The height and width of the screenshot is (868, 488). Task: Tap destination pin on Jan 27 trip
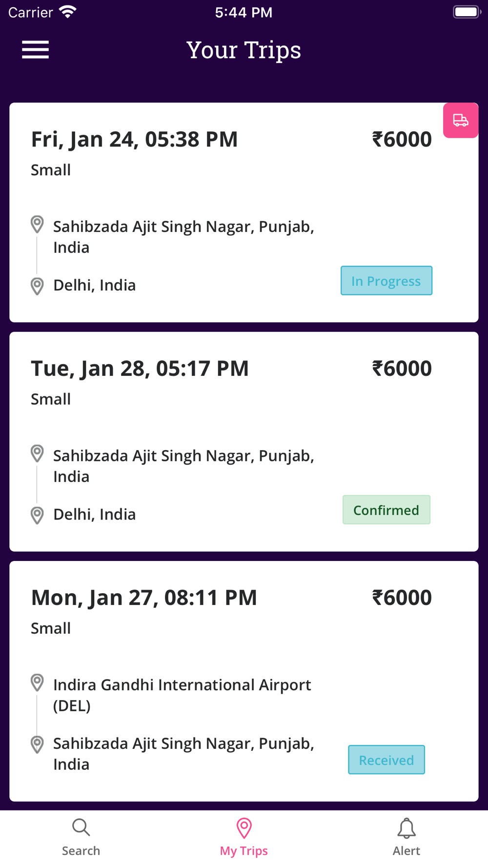[37, 744]
